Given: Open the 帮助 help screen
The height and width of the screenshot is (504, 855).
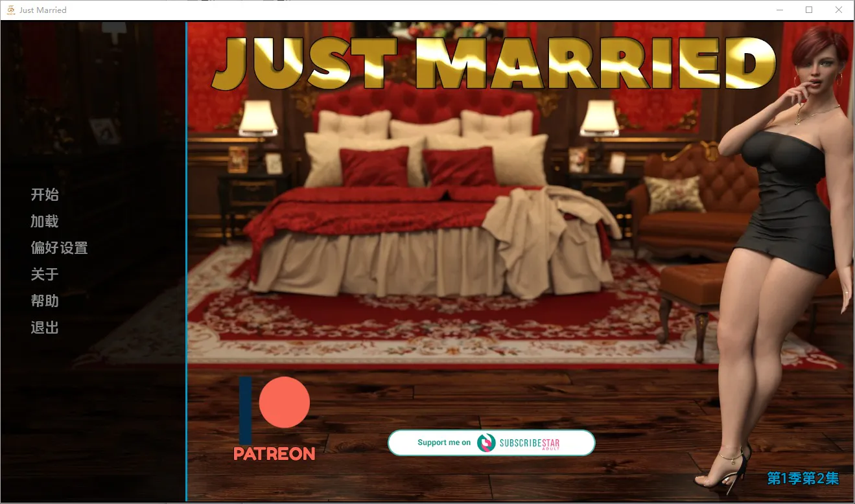Looking at the screenshot, I should pos(45,301).
